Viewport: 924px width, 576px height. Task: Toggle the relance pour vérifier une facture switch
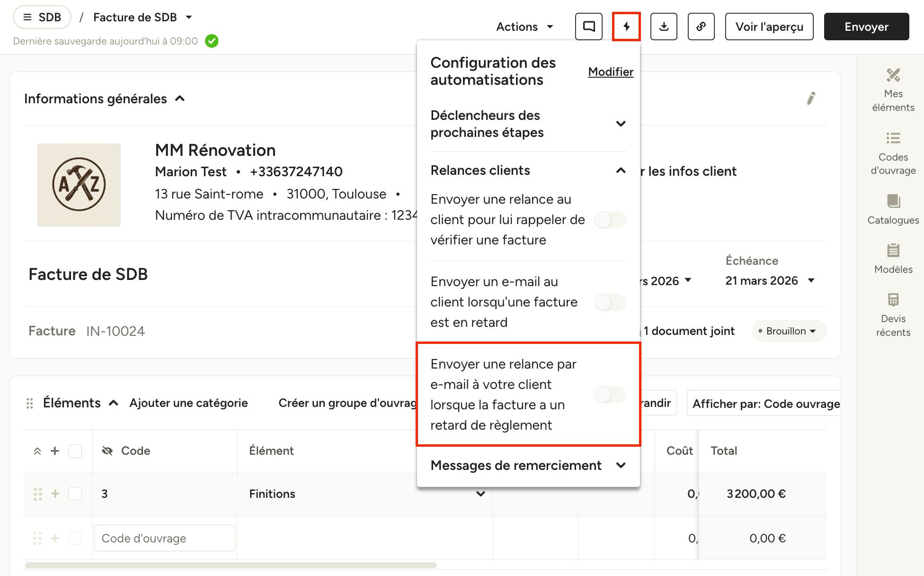coord(610,220)
